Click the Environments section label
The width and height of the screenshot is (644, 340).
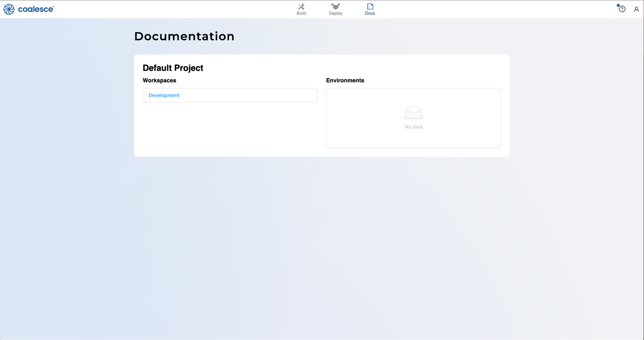tap(345, 80)
